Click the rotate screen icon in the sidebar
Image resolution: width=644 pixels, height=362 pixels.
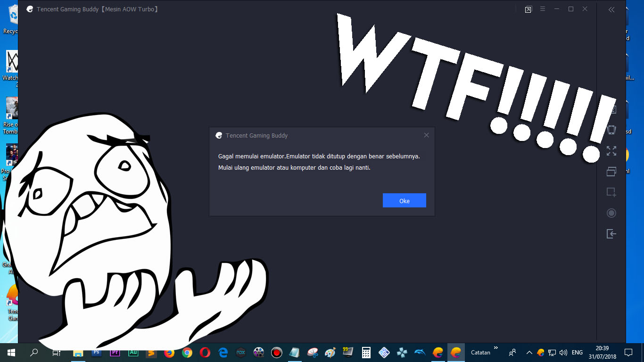[x=611, y=130]
